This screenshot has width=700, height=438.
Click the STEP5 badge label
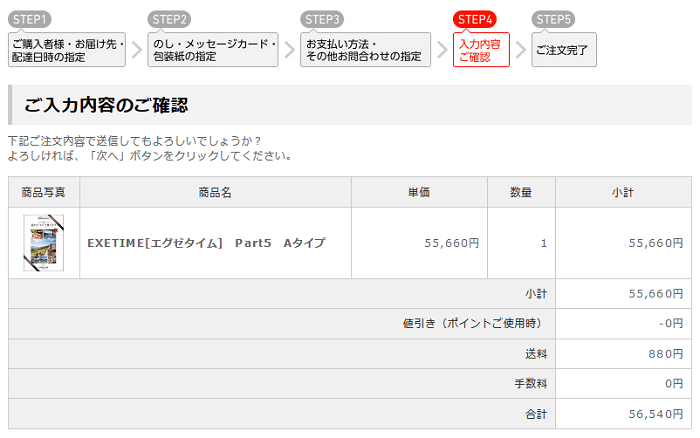click(553, 19)
